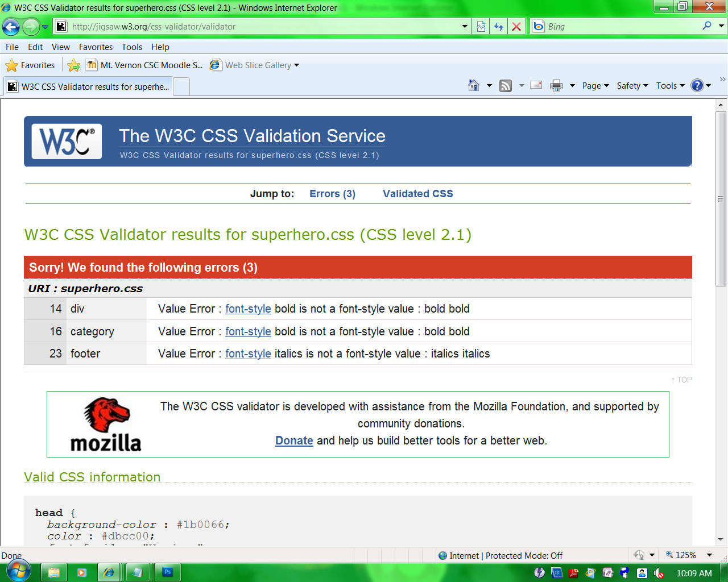Expand the Page dropdown menu
This screenshot has height=582, width=728.
tap(595, 86)
